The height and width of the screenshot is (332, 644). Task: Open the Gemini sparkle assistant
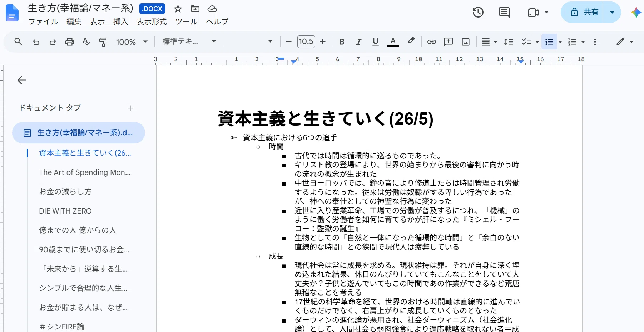636,12
